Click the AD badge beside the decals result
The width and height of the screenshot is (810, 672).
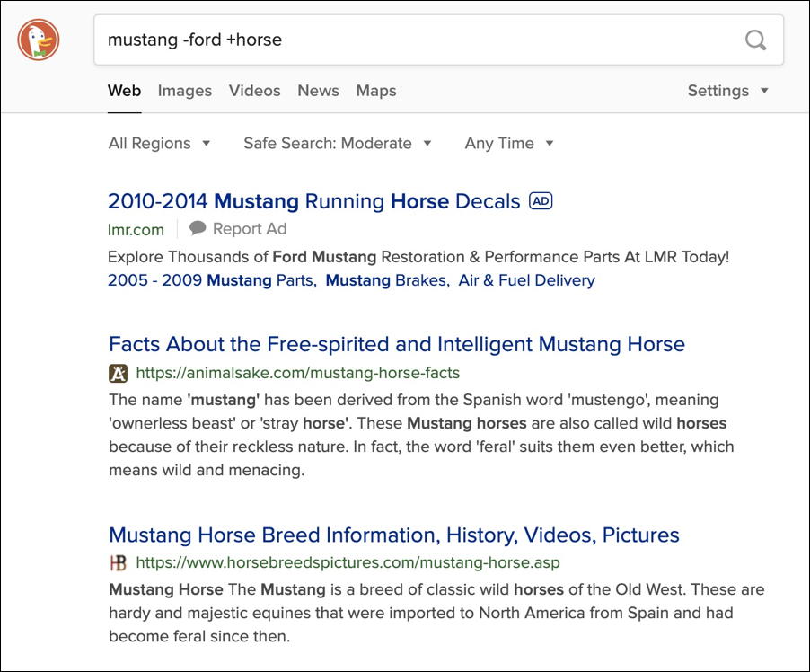coord(541,200)
